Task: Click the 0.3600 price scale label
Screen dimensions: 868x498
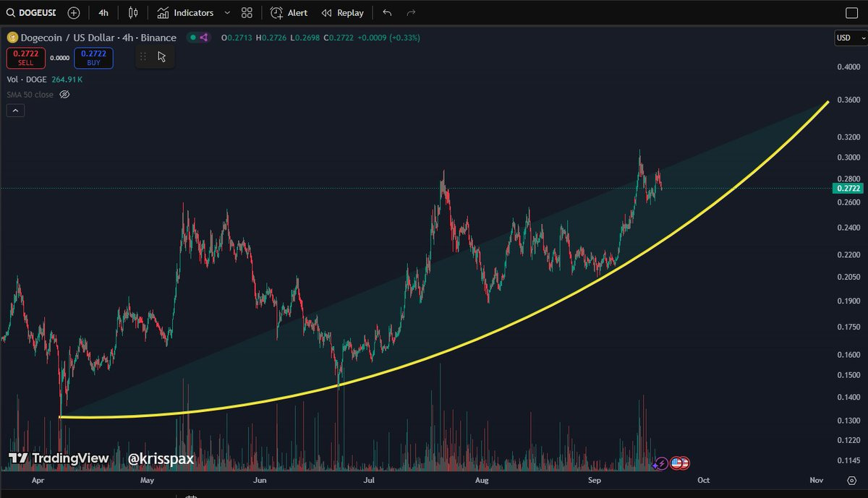Action: click(847, 100)
